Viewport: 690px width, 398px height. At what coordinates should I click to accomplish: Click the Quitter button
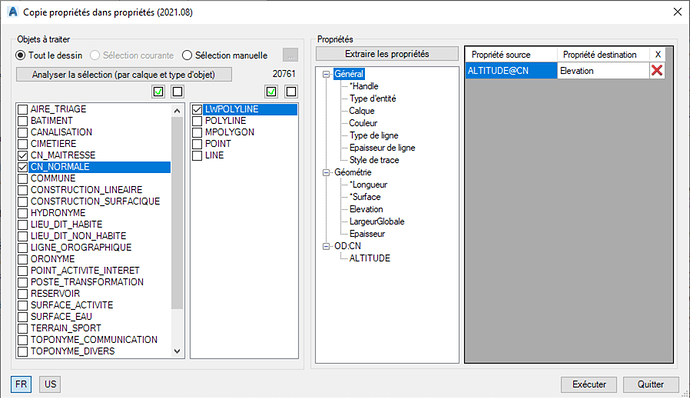coord(650,384)
